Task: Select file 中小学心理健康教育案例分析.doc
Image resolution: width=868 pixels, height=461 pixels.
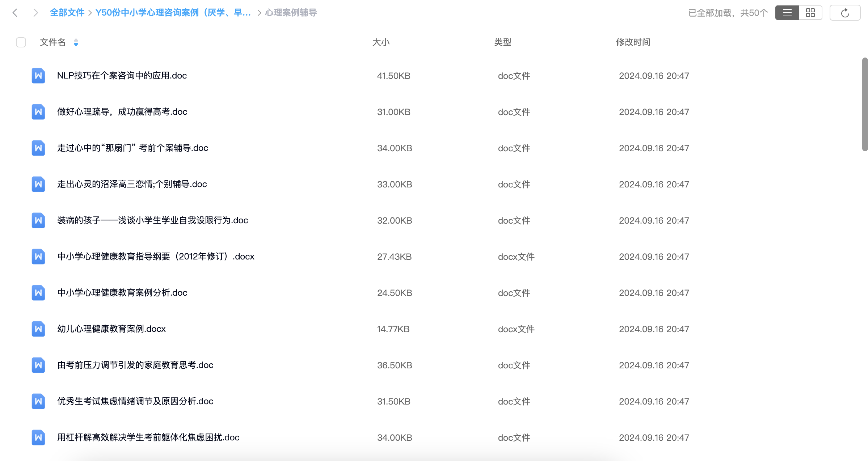Action: tap(122, 293)
